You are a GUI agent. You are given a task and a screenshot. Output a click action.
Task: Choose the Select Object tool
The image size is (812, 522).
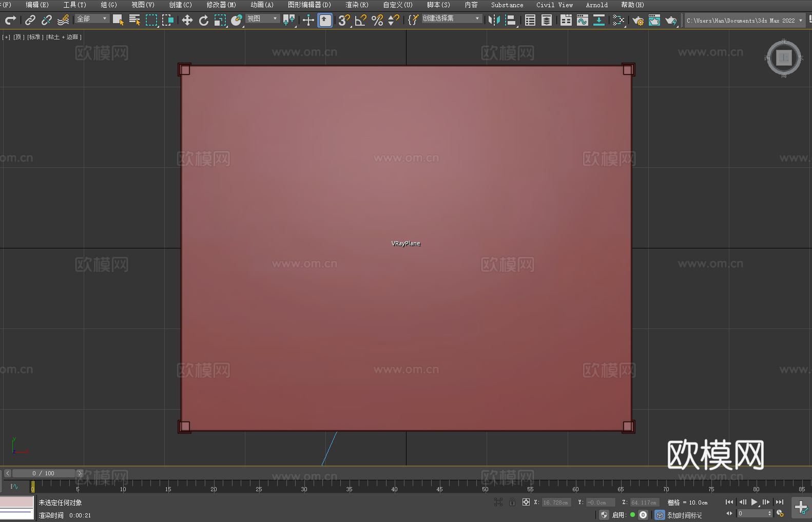pyautogui.click(x=118, y=20)
